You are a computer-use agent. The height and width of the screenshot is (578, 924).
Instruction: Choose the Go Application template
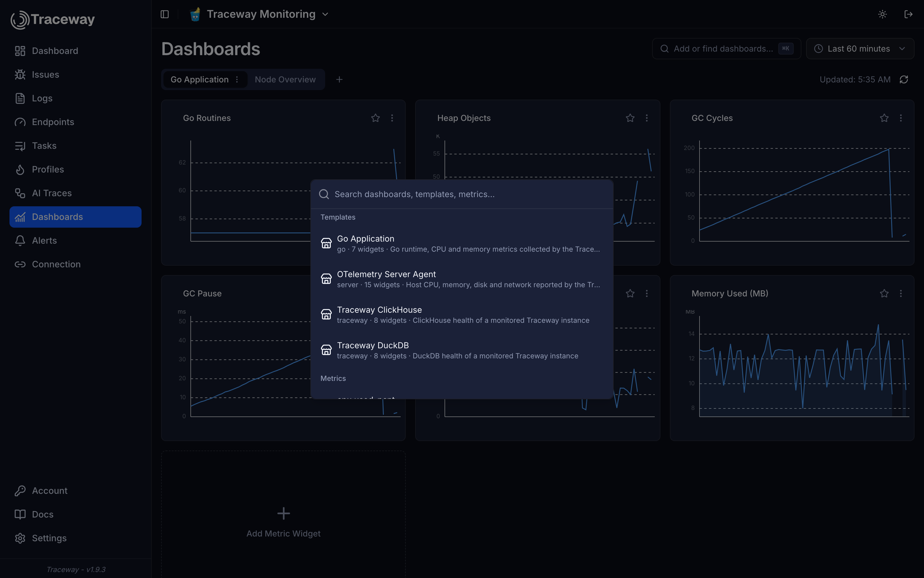click(462, 244)
